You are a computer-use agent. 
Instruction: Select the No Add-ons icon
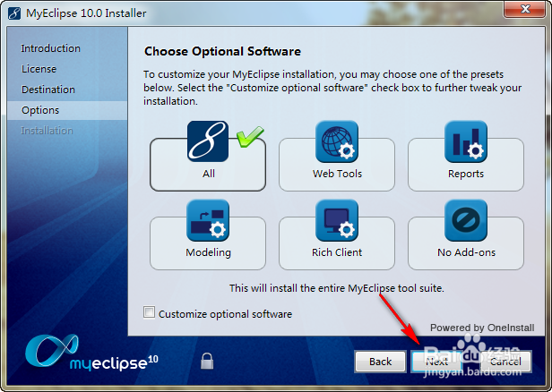tap(466, 220)
